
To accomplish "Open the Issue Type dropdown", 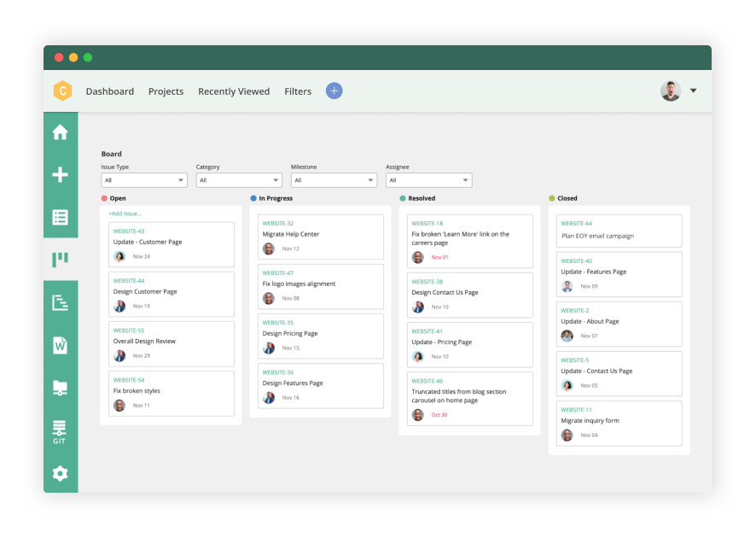I will tap(143, 180).
